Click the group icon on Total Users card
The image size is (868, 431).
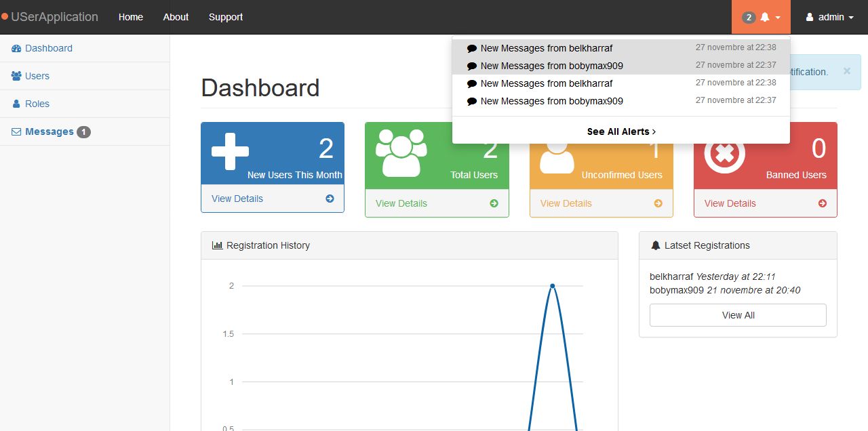point(401,153)
